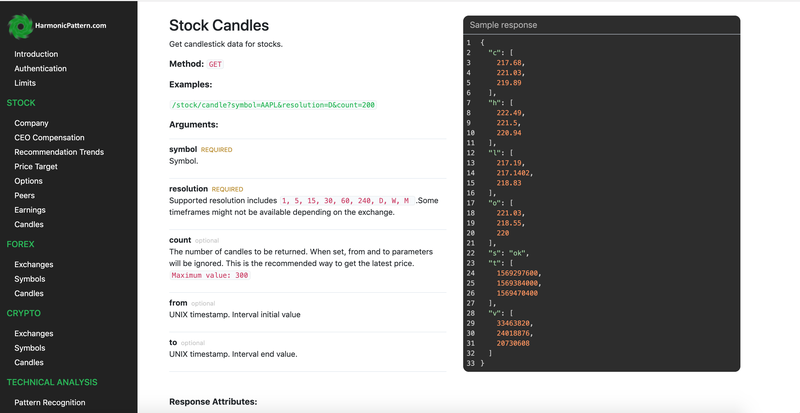Select Options in the stock menu

29,181
